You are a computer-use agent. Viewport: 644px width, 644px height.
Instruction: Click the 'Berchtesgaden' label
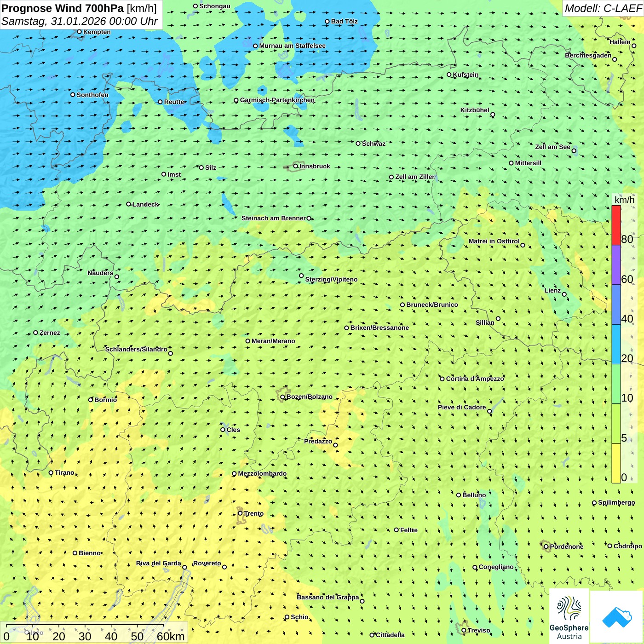point(588,55)
